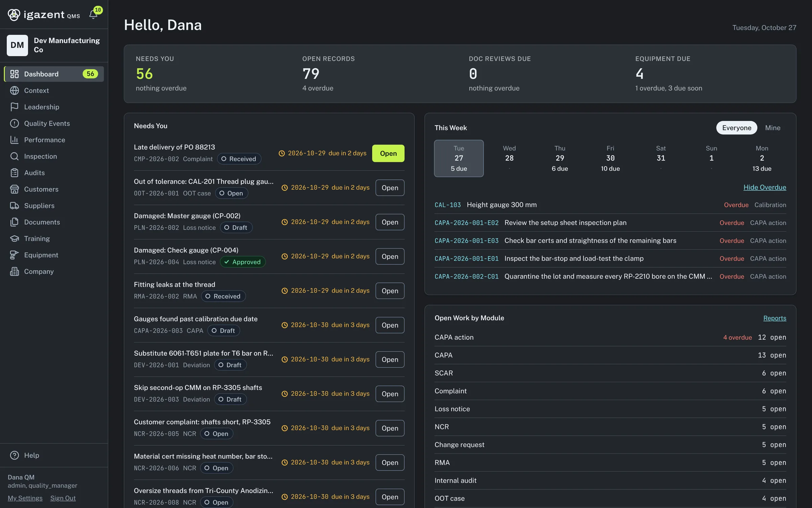Image resolution: width=812 pixels, height=508 pixels.
Task: Open the CAPA action row in Open Work
Action: (610, 337)
